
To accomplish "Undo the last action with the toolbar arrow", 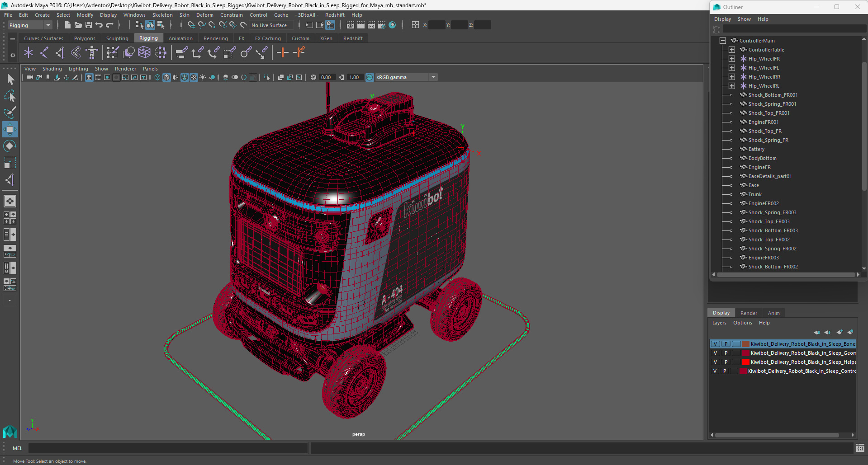I will click(x=99, y=25).
